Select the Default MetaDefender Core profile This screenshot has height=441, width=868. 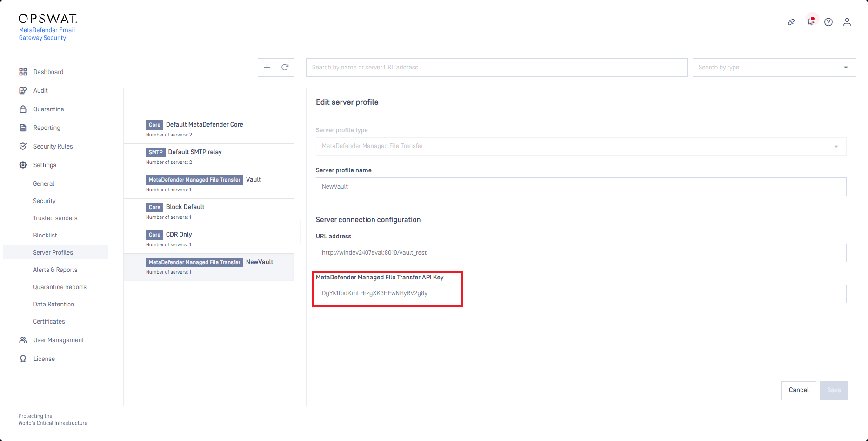click(x=209, y=129)
